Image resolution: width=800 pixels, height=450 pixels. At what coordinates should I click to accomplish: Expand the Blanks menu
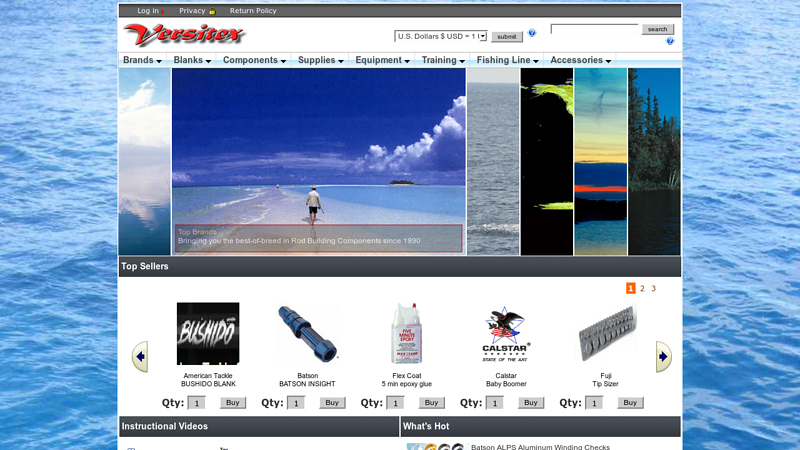(x=192, y=60)
